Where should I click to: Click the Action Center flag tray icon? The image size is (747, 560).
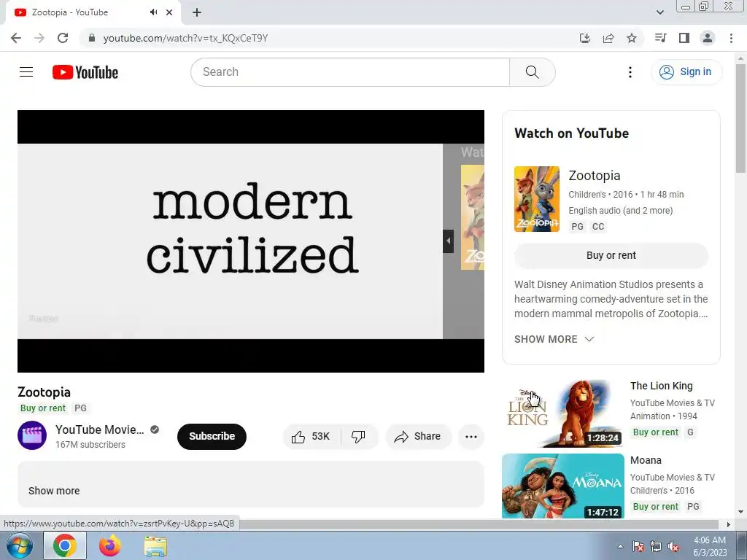(638, 547)
